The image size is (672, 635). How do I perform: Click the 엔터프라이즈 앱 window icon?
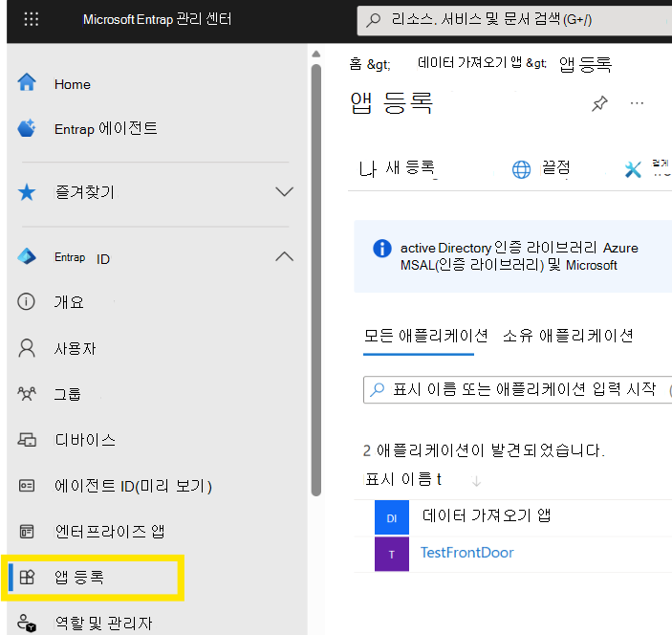coord(27,532)
